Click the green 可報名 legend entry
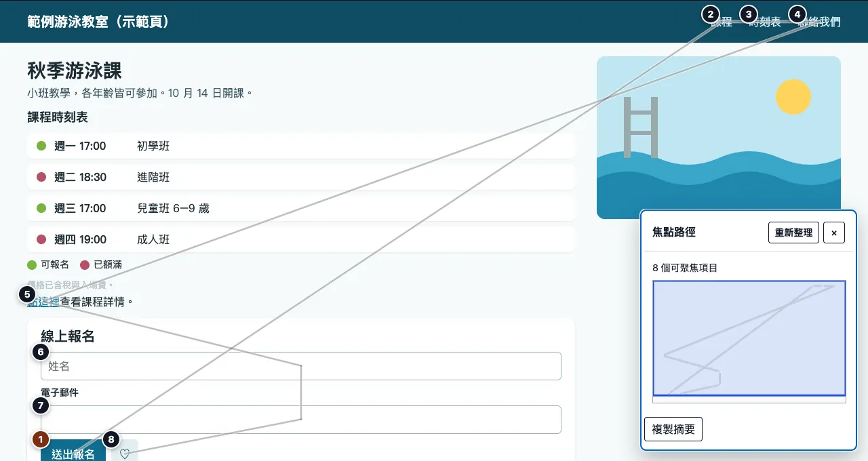Image resolution: width=868 pixels, height=461 pixels. [48, 264]
